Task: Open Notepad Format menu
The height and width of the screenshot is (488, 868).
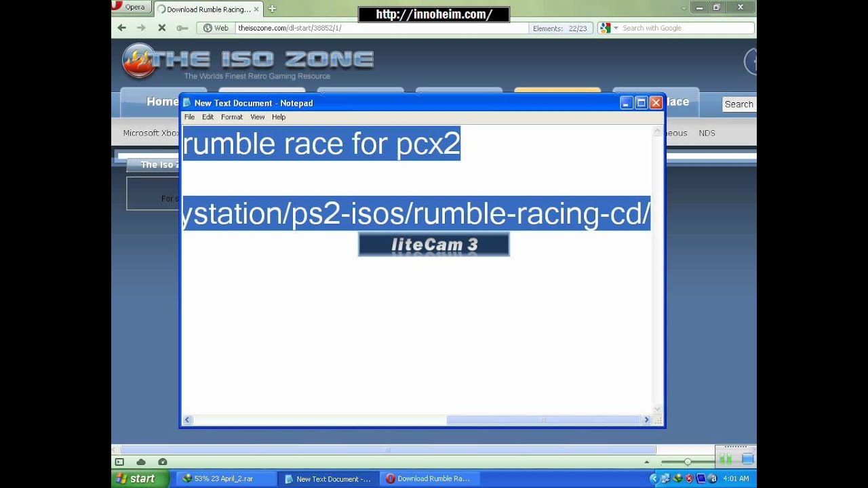Action: point(231,117)
